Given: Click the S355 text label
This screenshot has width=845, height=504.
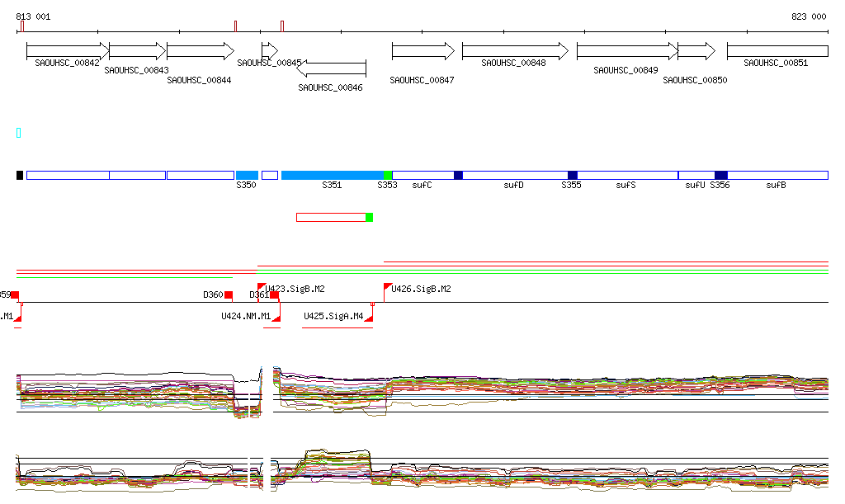Looking at the screenshot, I should (x=571, y=186).
